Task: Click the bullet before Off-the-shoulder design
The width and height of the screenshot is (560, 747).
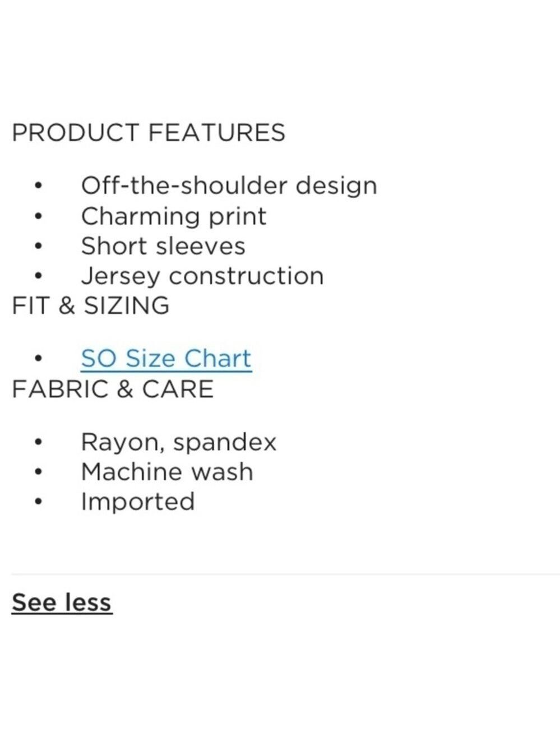Action: pyautogui.click(x=38, y=185)
